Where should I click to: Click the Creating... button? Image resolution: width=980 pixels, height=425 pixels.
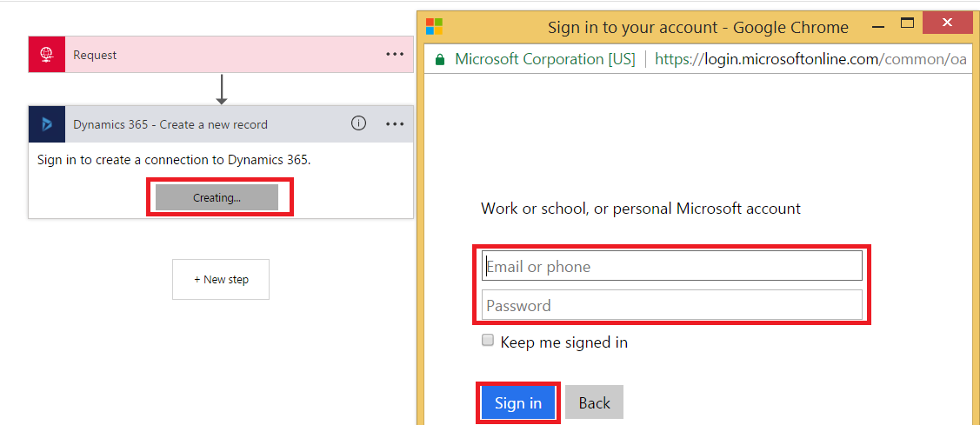click(217, 197)
